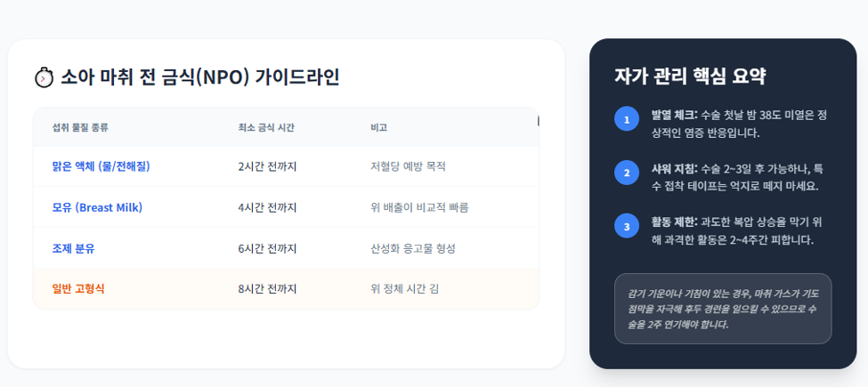Click the 비고 column header
868x387 pixels.
coord(378,128)
